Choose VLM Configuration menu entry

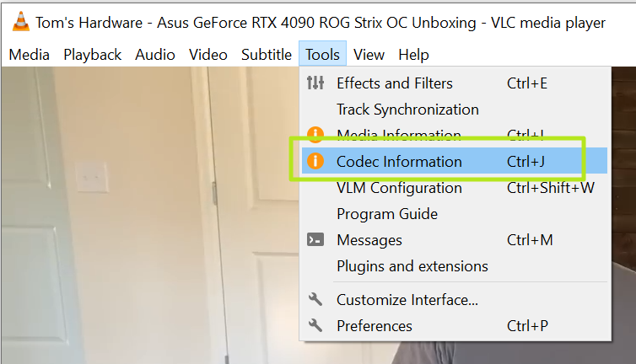coord(399,188)
